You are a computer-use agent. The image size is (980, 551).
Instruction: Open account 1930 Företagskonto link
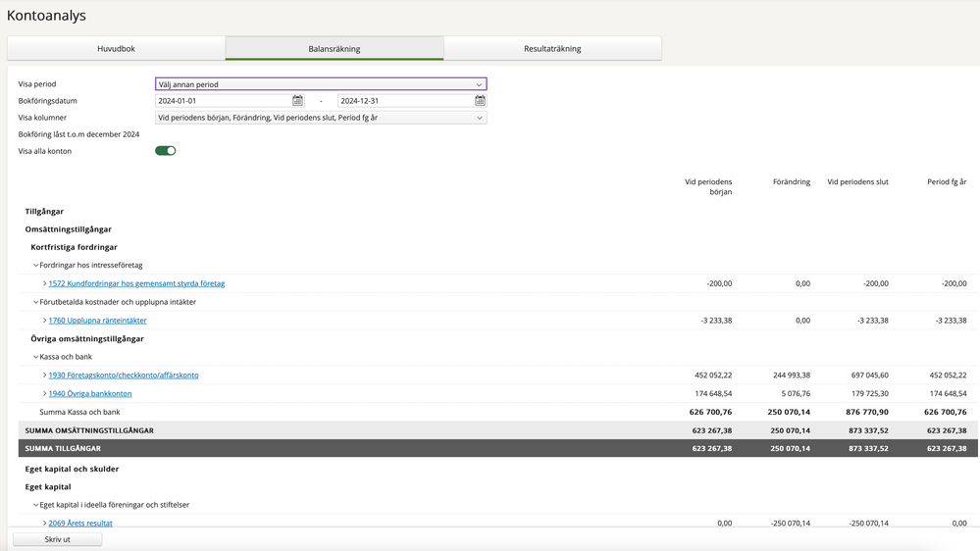(x=124, y=376)
